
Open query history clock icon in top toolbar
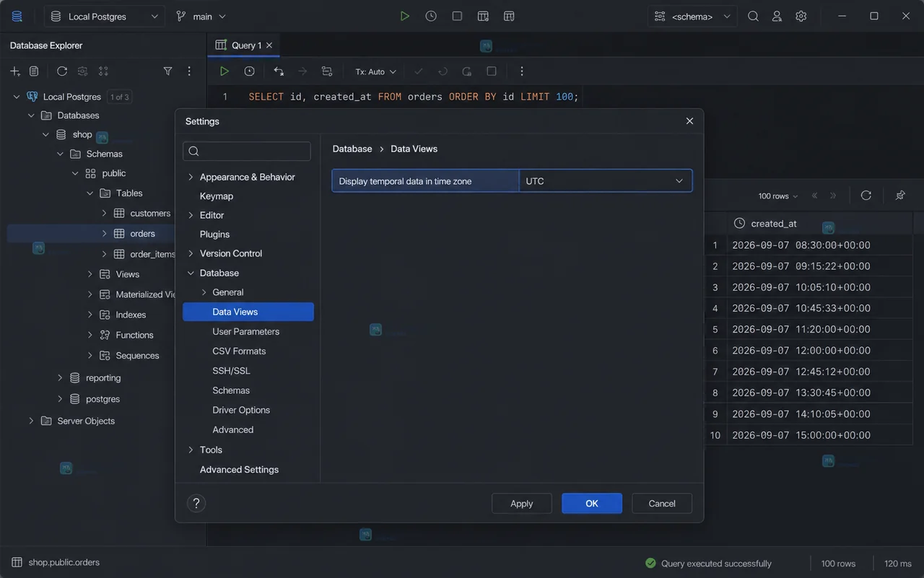(x=431, y=16)
